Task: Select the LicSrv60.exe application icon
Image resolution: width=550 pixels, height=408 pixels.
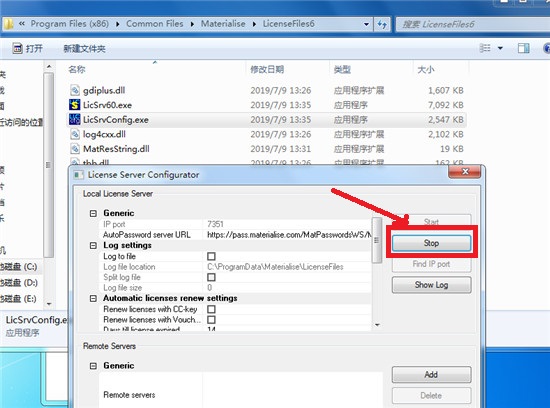Action: [x=75, y=105]
